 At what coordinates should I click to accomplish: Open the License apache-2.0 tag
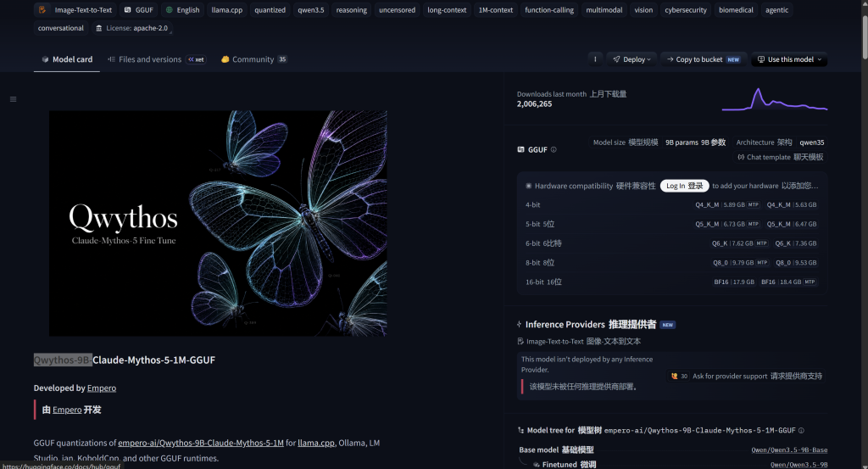click(131, 28)
